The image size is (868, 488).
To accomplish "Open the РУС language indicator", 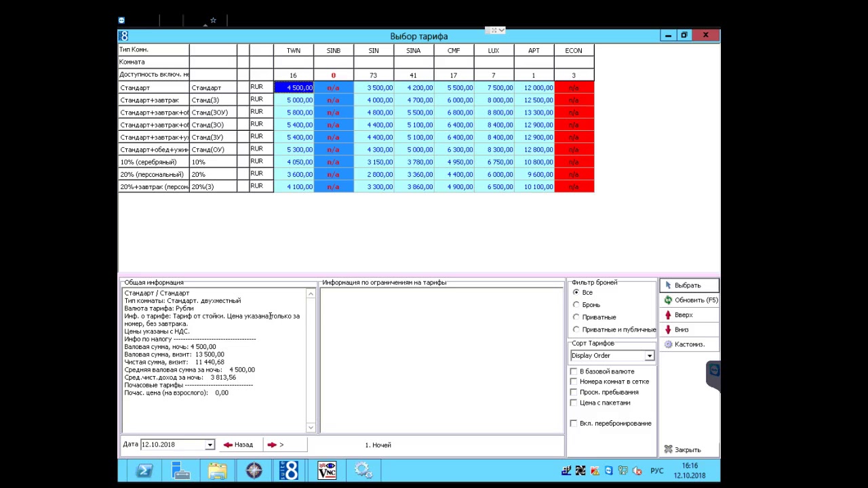I will tap(656, 470).
